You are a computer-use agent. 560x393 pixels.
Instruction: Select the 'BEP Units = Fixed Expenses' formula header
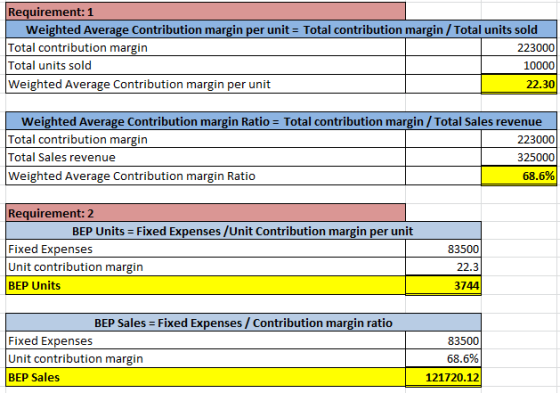click(x=243, y=231)
